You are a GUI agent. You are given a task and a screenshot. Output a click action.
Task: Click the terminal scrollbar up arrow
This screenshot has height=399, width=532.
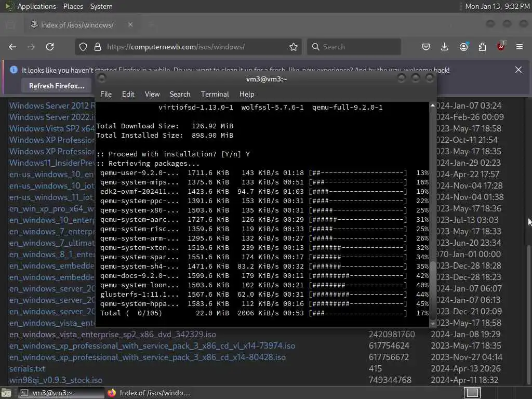tap(433, 105)
